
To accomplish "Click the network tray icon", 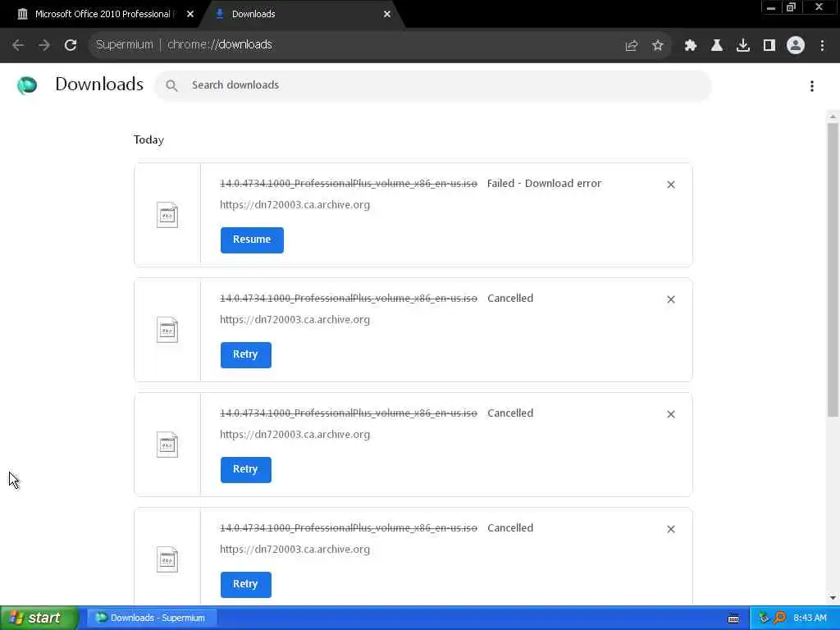I will 764,619.
